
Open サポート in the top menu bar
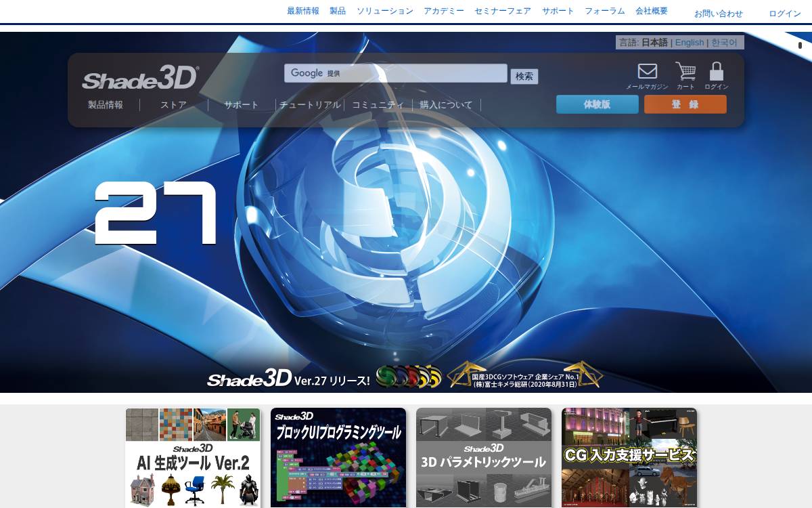click(558, 11)
